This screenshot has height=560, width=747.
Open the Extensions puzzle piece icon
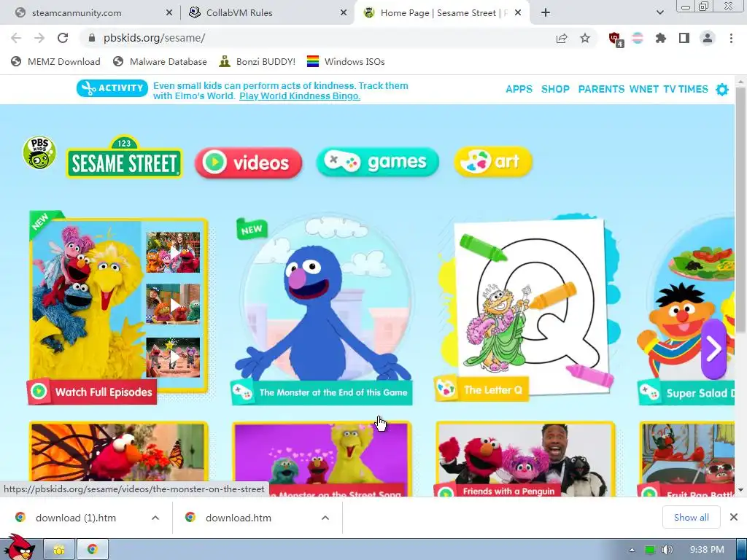(x=661, y=38)
